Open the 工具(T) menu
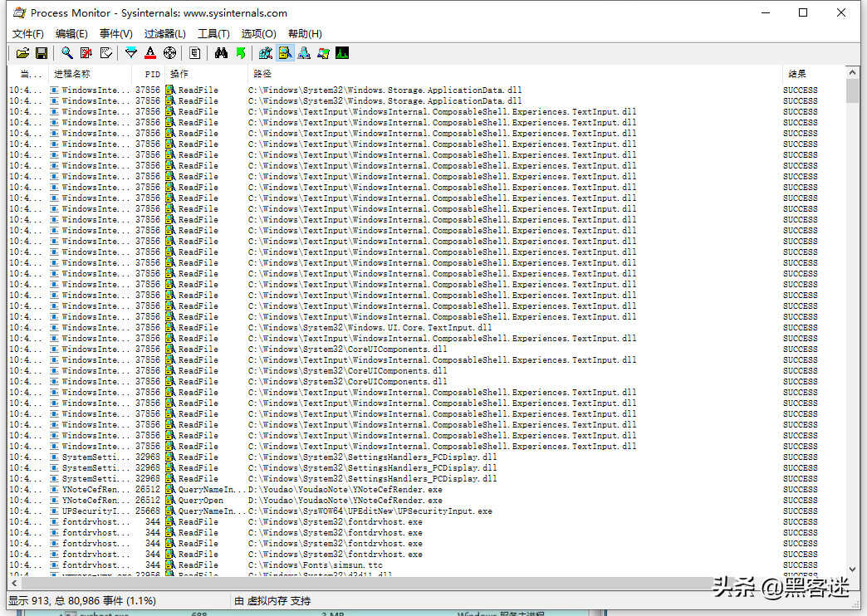 pyautogui.click(x=213, y=34)
